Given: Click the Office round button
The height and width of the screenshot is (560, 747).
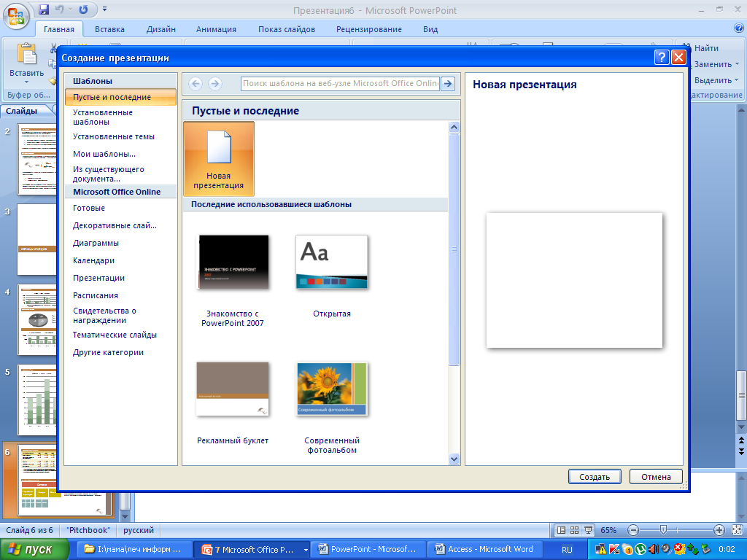Looking at the screenshot, I should tap(16, 17).
